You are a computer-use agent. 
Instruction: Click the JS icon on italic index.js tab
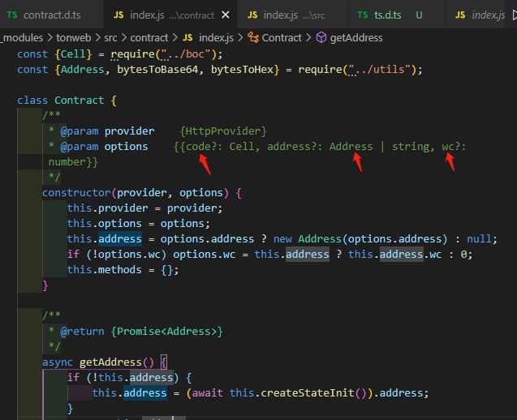pyautogui.click(x=460, y=15)
